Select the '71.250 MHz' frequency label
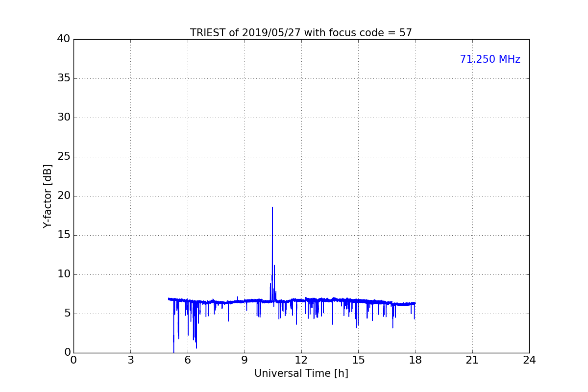 [x=490, y=59]
